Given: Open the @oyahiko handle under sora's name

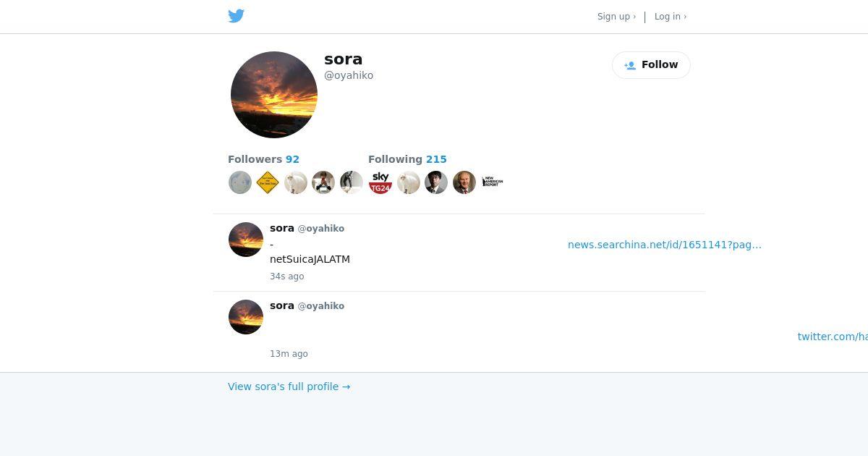Looking at the screenshot, I should 349,75.
